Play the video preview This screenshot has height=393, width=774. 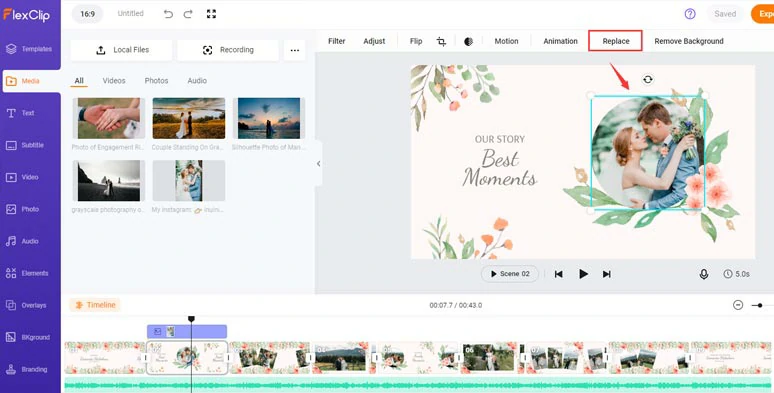click(x=583, y=274)
